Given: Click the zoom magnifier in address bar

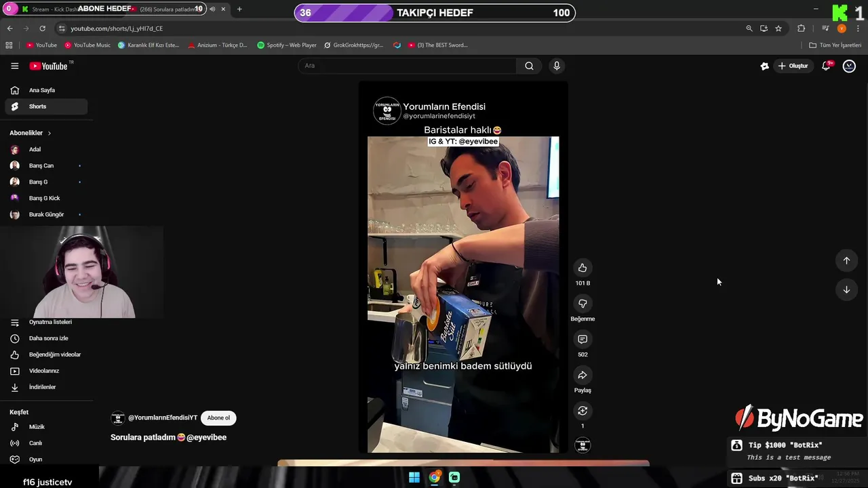Looking at the screenshot, I should click(749, 28).
